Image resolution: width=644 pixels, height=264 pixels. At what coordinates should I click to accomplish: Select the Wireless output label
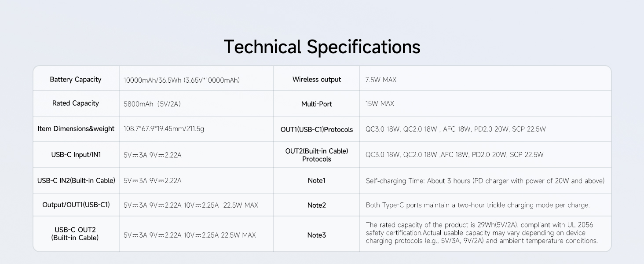[317, 79]
